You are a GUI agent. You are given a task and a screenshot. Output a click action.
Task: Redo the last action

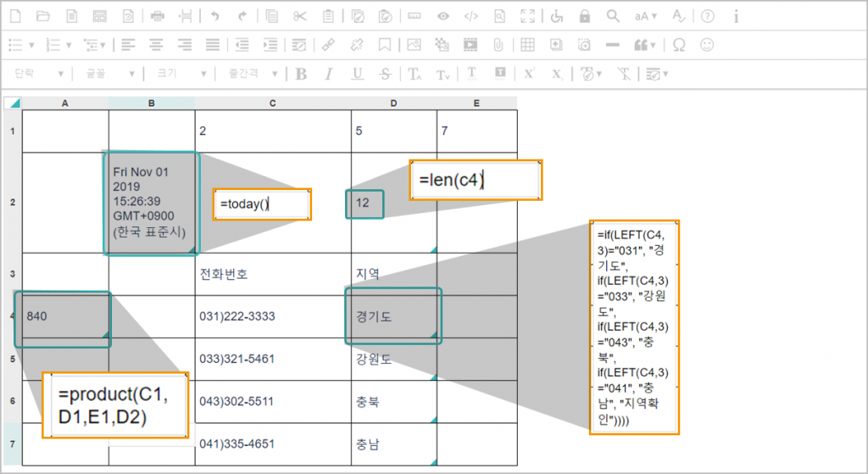242,16
